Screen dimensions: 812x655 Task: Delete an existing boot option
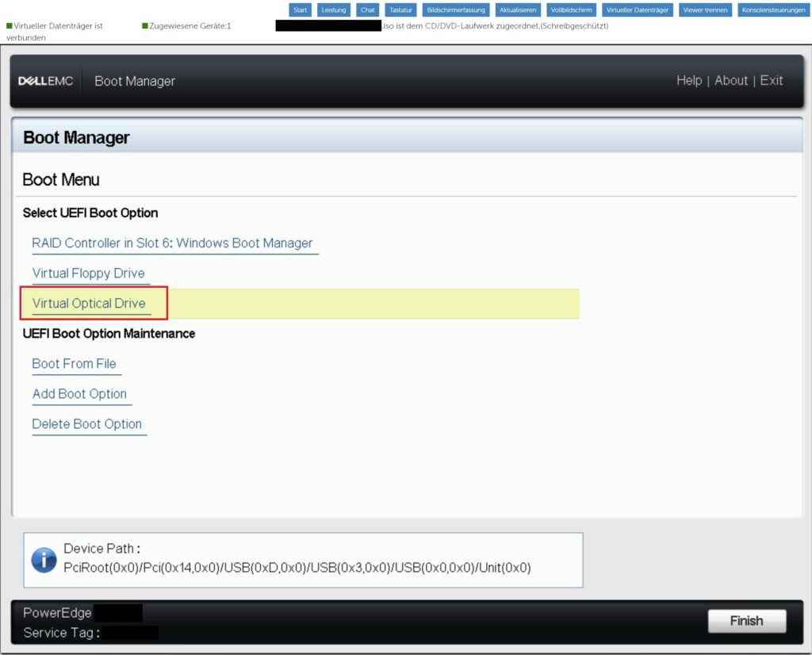tap(88, 423)
